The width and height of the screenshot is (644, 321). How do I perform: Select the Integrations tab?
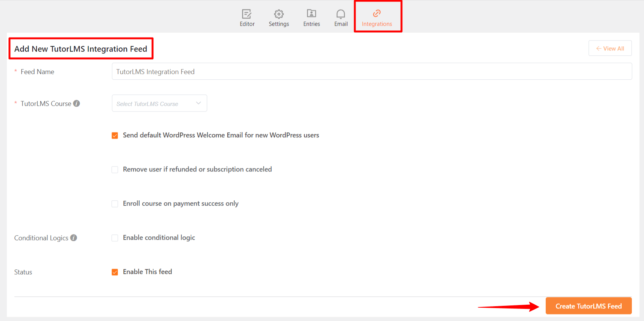coord(377,18)
